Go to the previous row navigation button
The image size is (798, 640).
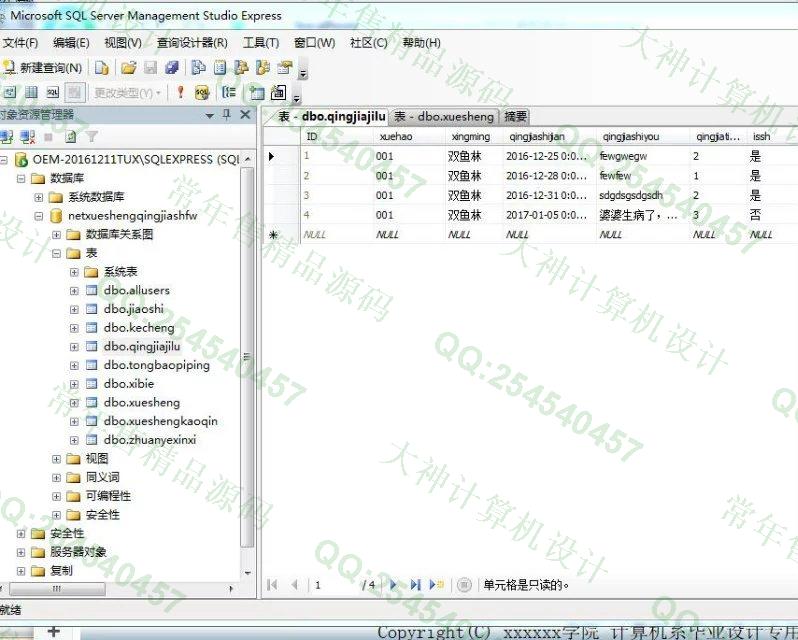point(294,585)
